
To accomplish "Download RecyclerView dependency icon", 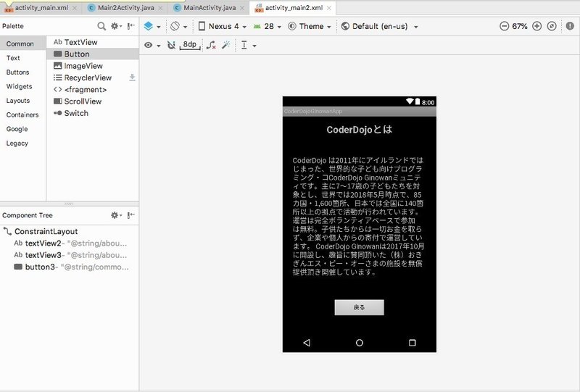I will tap(132, 78).
